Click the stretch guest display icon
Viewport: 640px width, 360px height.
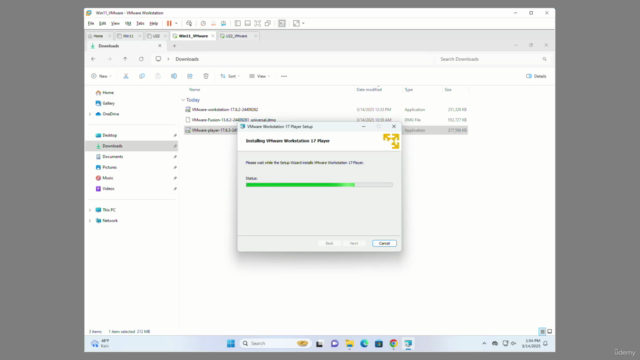296,23
